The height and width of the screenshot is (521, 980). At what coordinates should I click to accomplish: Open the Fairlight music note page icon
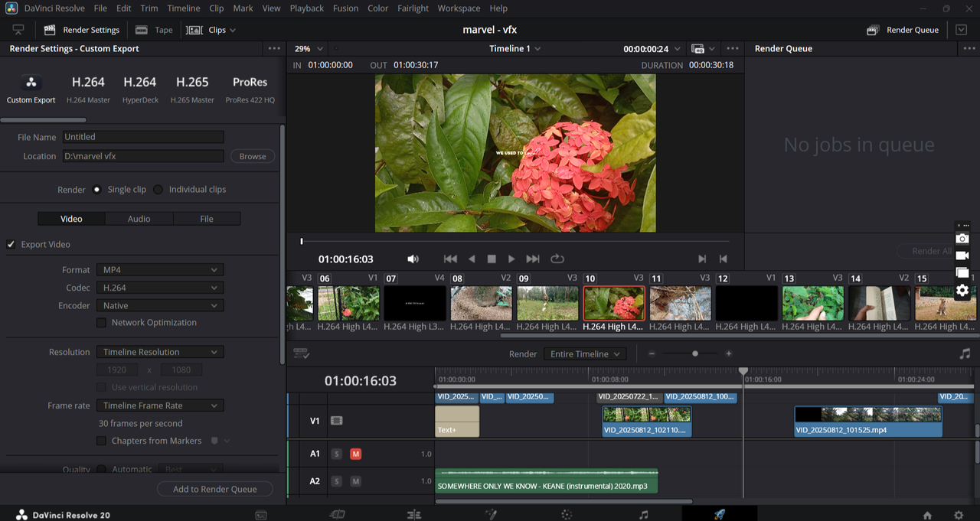pos(643,515)
